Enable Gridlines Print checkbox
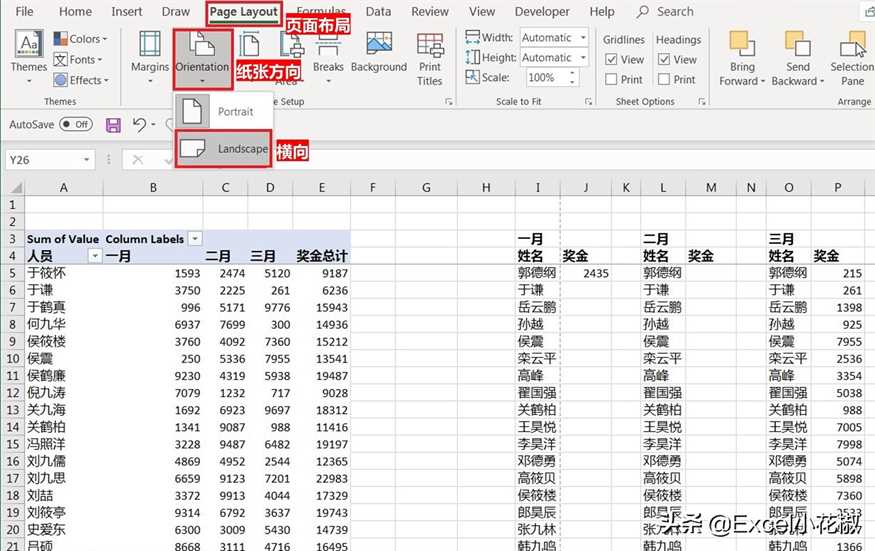The image size is (875, 551). [x=612, y=79]
